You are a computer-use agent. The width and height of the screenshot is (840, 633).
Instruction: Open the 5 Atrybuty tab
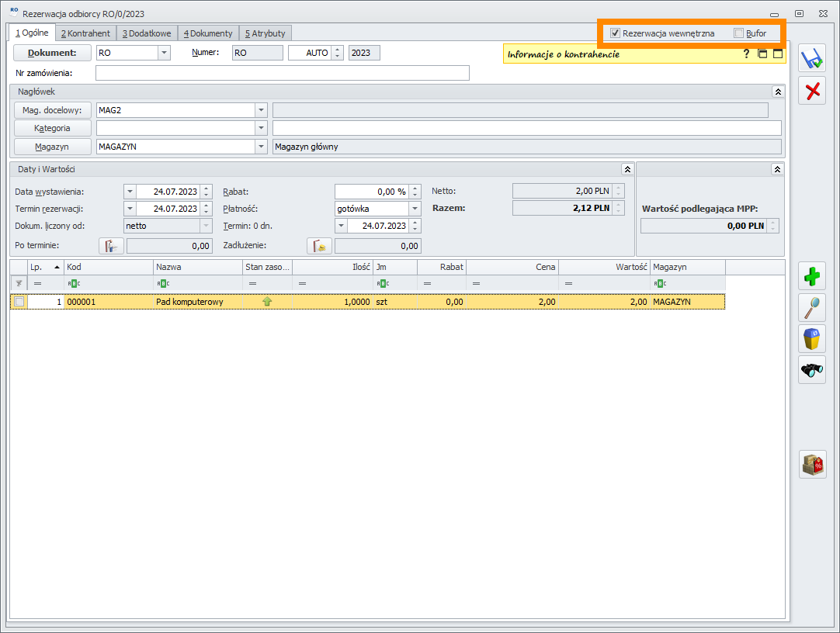[x=265, y=33]
